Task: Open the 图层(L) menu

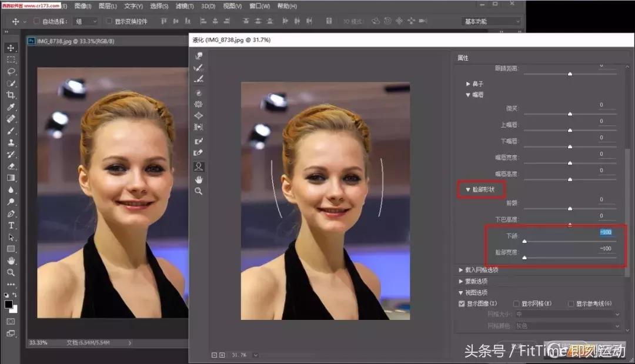Action: (x=108, y=6)
